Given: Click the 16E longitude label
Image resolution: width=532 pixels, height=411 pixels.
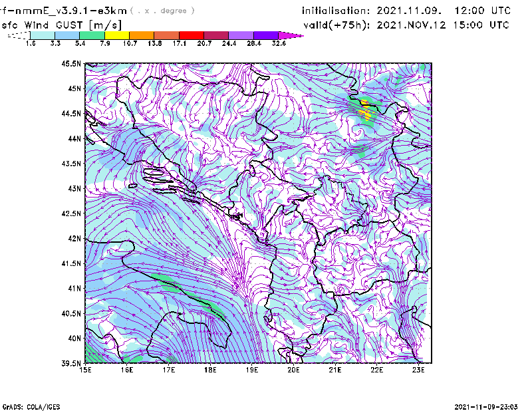Looking at the screenshot, I should point(127,370).
